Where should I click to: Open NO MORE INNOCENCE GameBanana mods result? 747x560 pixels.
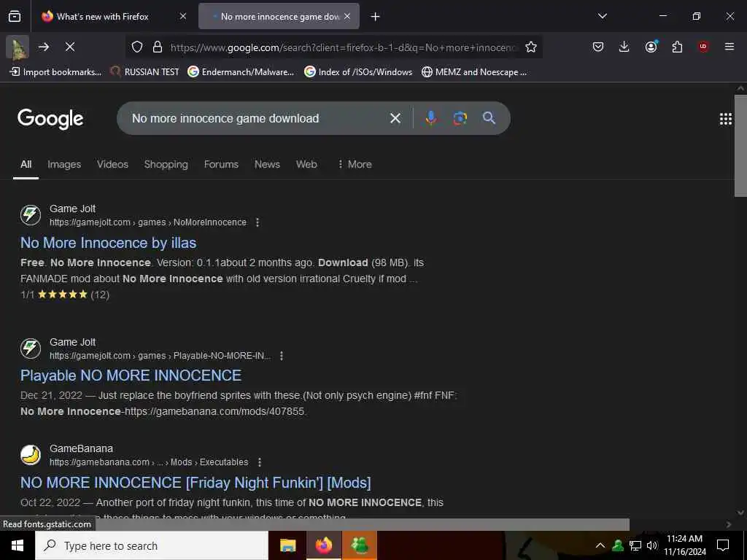coord(196,483)
